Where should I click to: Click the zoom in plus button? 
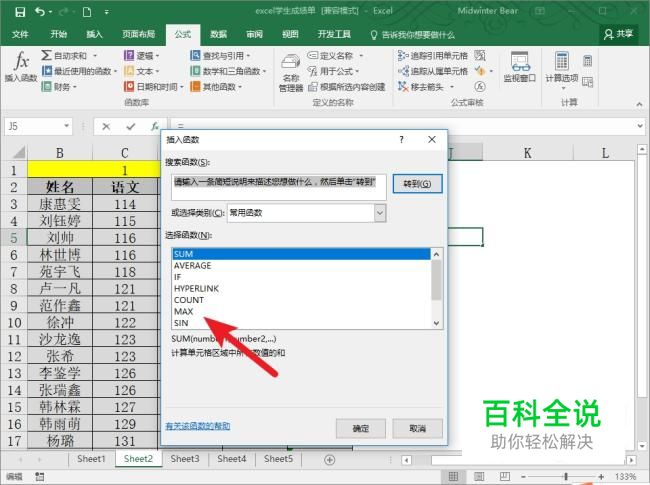point(601,477)
